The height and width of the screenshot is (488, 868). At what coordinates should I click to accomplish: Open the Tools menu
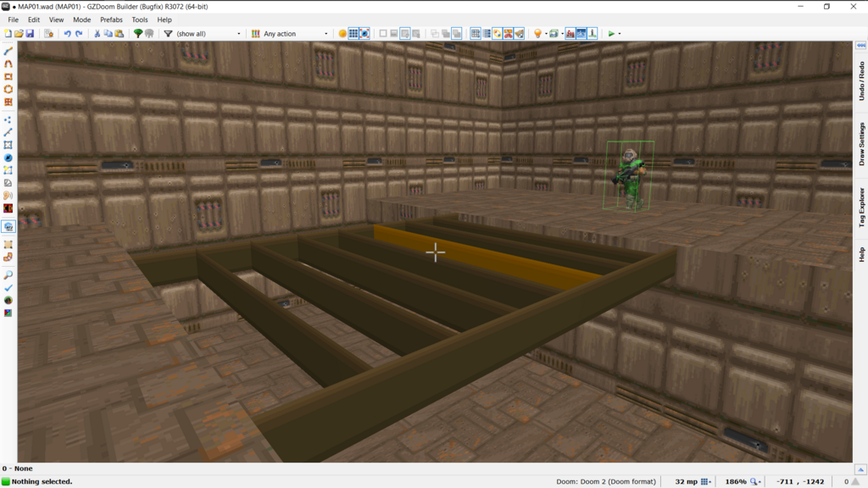tap(140, 19)
